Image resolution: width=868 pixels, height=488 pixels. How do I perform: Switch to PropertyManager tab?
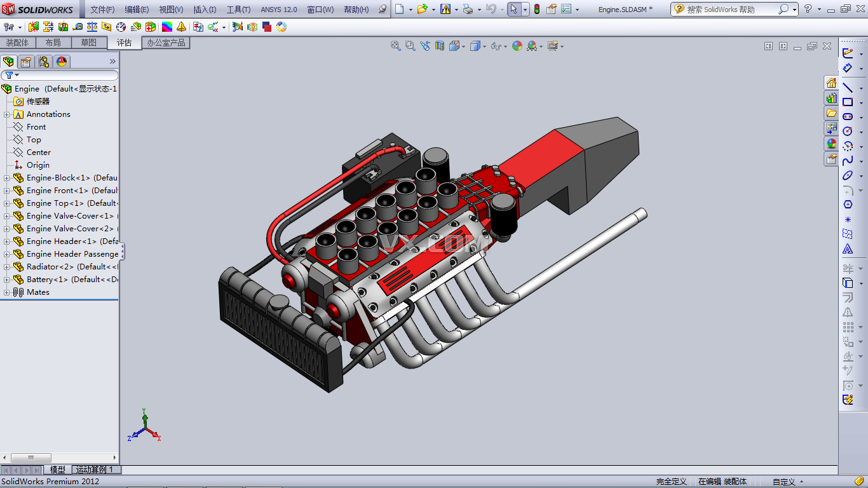pos(26,62)
